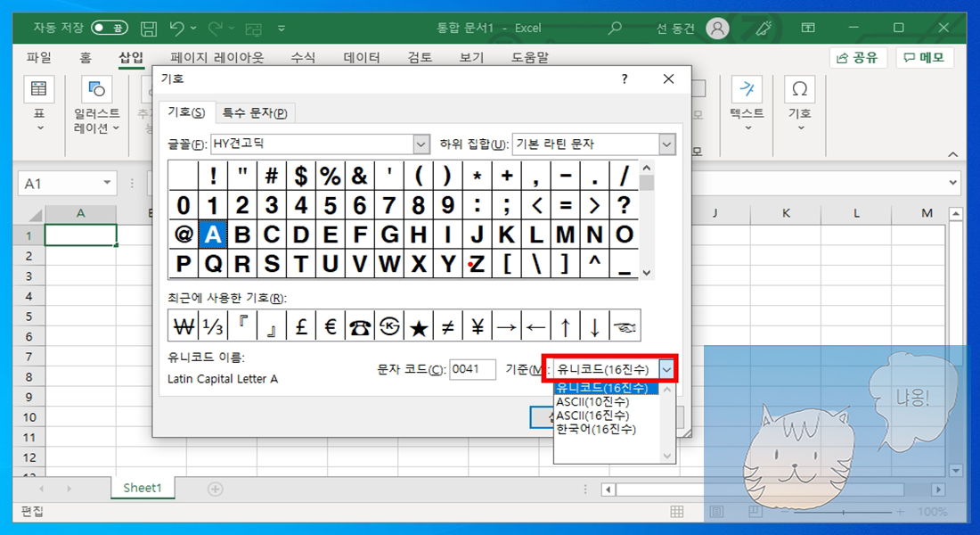Choose the recent telephone symbol
The image size is (980, 535).
click(360, 325)
